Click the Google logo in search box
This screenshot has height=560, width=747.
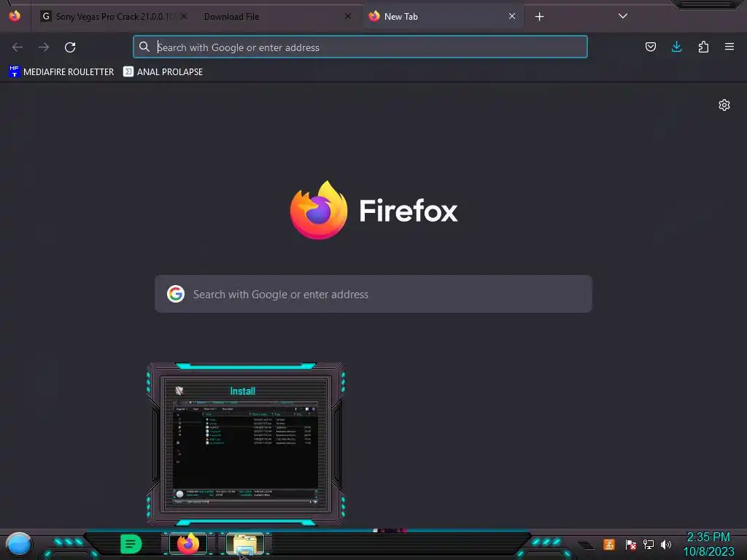tap(176, 294)
